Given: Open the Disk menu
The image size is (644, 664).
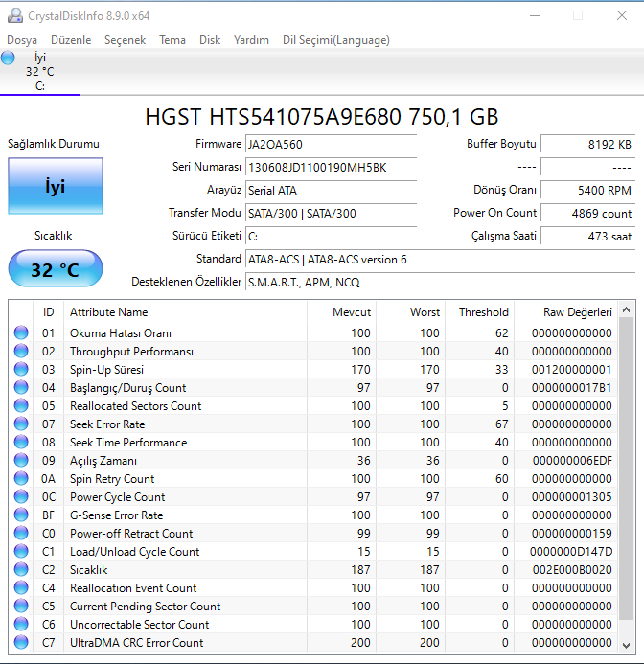Looking at the screenshot, I should click(x=210, y=40).
